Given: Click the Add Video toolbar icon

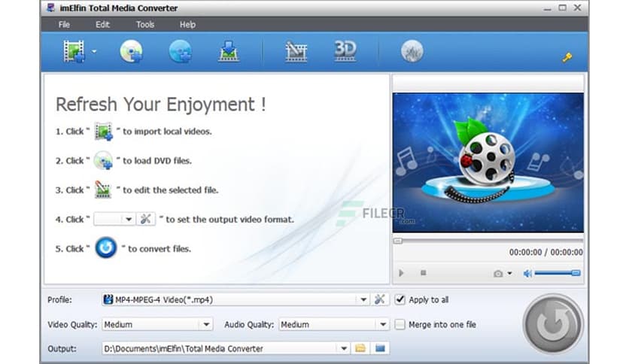Looking at the screenshot, I should pos(74,51).
